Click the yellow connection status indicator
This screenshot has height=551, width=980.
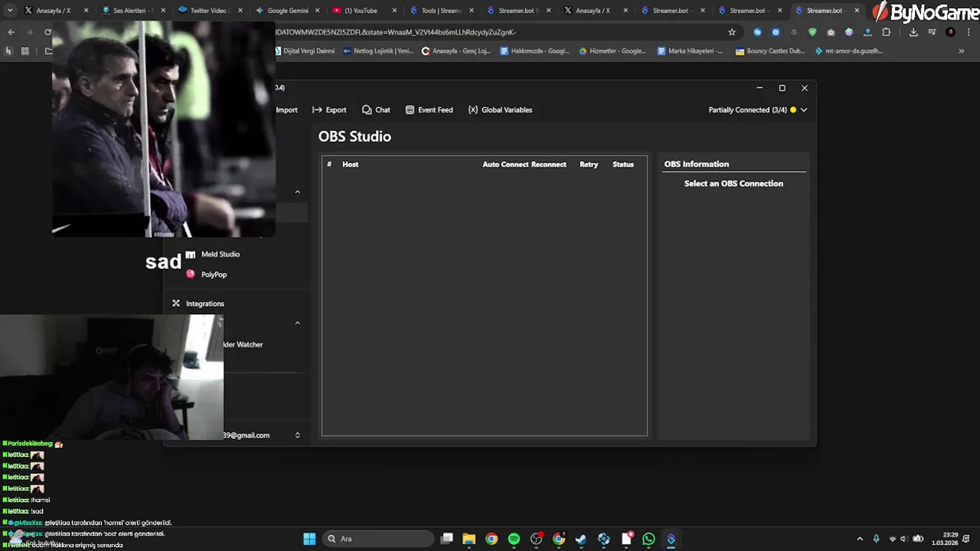point(793,109)
